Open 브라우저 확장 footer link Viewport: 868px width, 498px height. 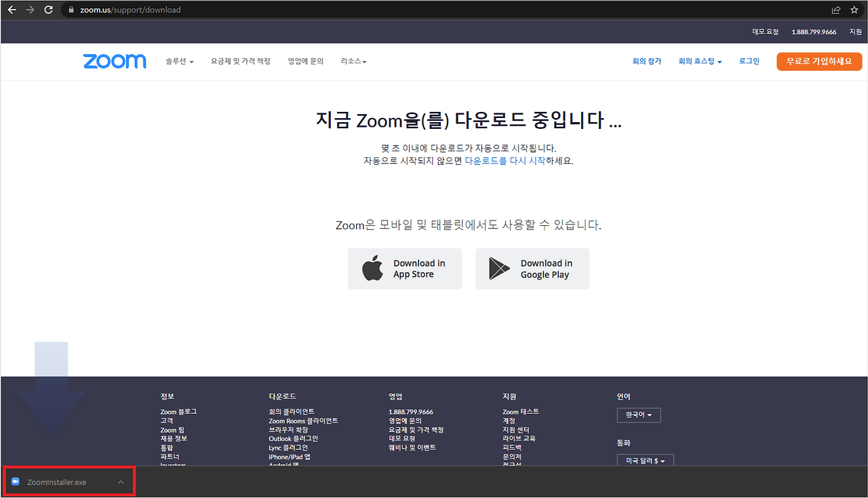(x=288, y=429)
